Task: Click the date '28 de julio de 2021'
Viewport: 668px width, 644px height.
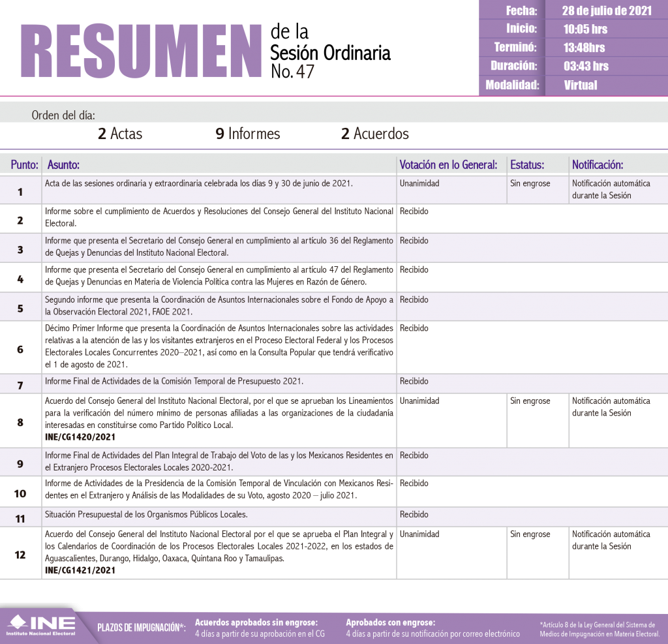Action: pos(607,10)
